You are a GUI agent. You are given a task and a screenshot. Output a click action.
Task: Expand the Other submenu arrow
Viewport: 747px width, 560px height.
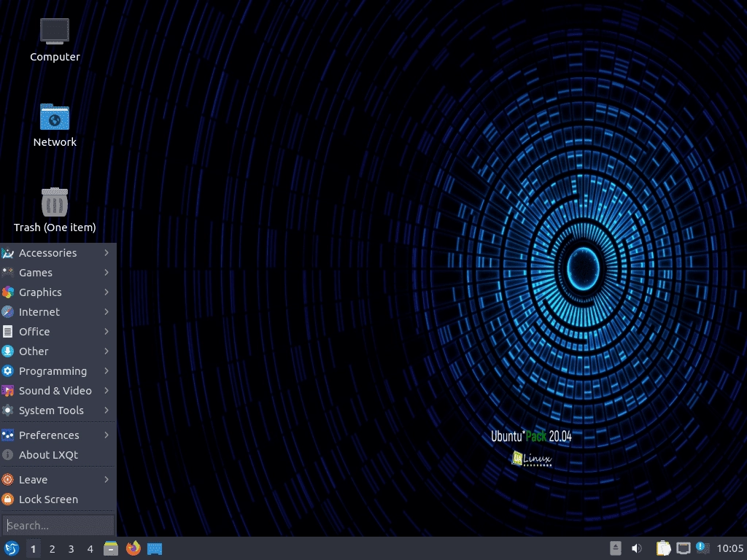[107, 351]
